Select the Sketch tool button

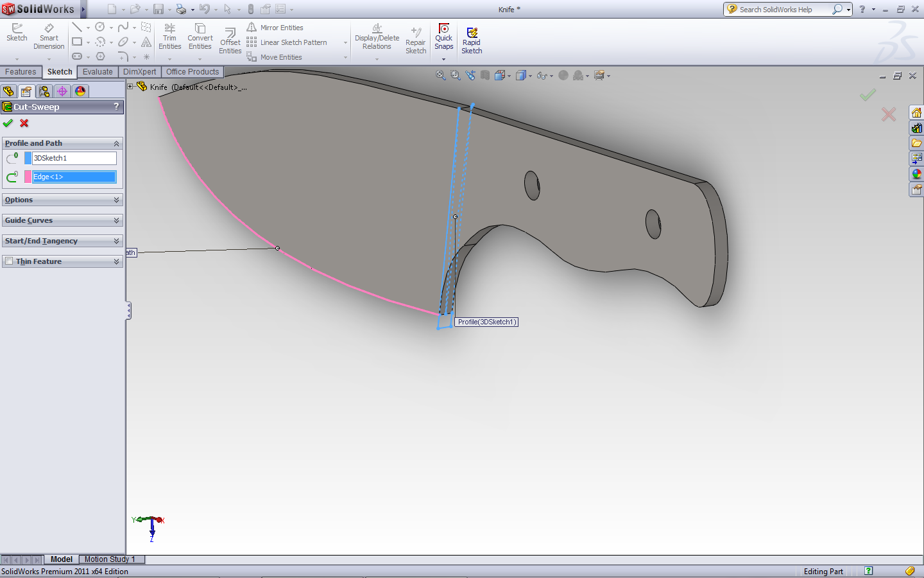tap(17, 33)
